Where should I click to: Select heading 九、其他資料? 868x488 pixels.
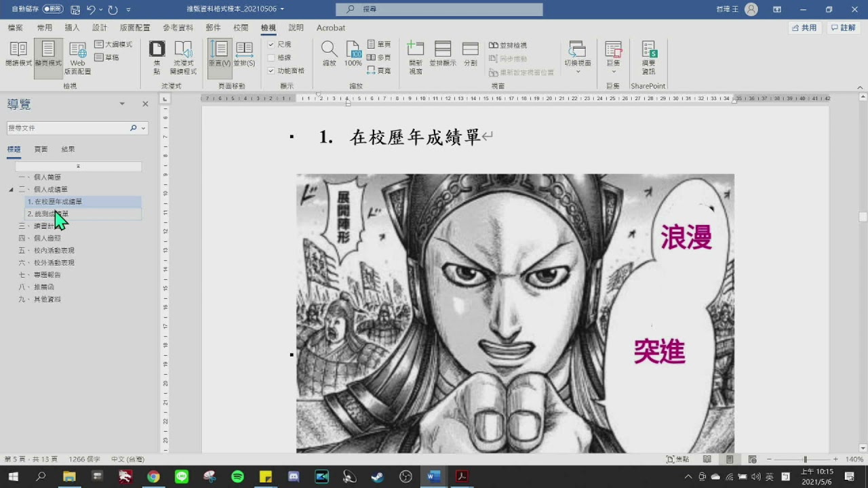(39, 300)
